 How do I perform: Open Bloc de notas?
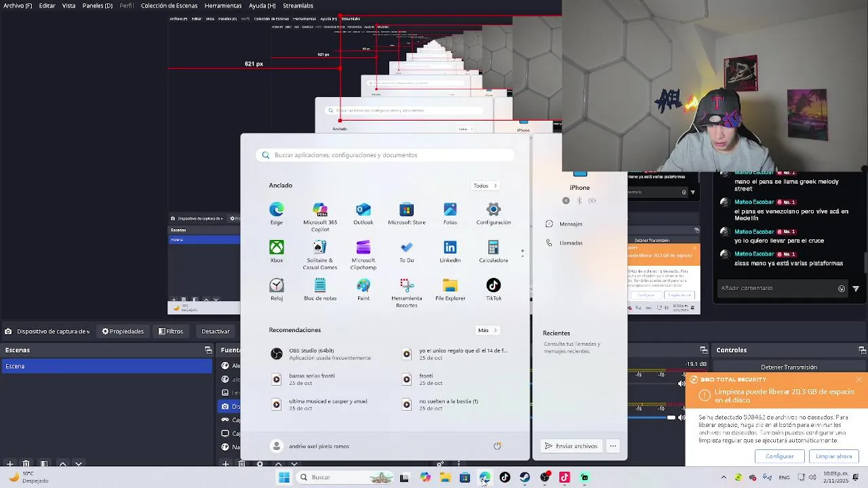coord(320,289)
